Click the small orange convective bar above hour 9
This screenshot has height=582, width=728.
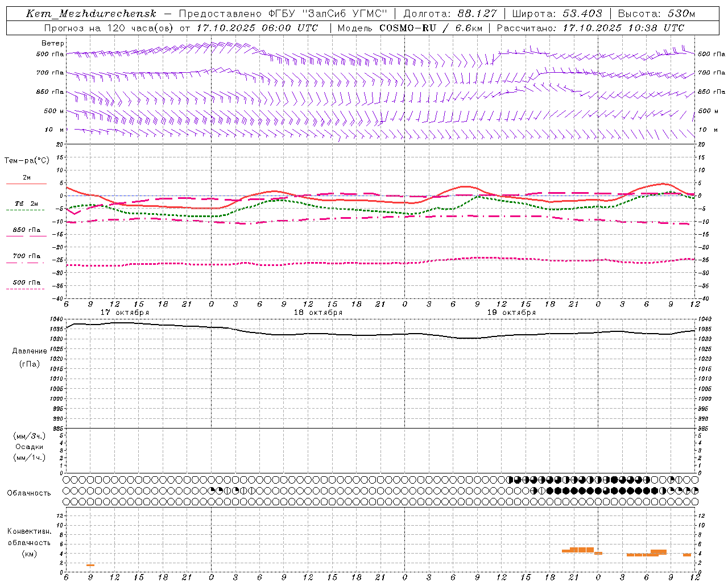click(x=90, y=565)
